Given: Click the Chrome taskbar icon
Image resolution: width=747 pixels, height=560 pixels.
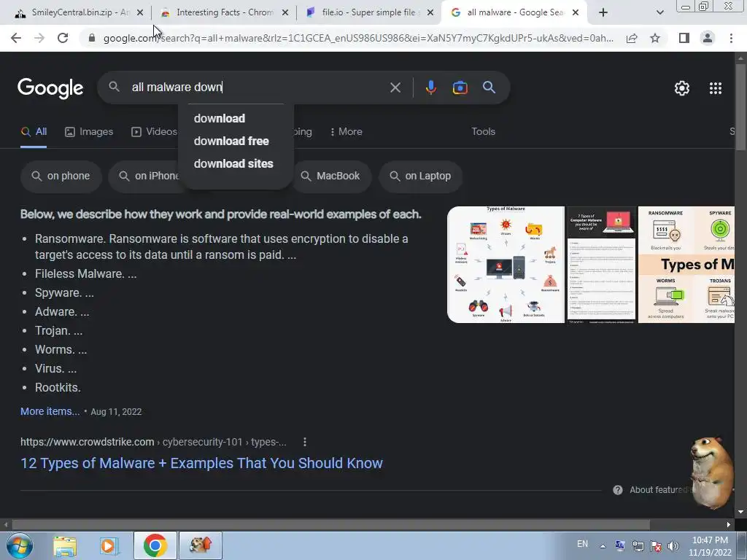Looking at the screenshot, I should point(155,545).
